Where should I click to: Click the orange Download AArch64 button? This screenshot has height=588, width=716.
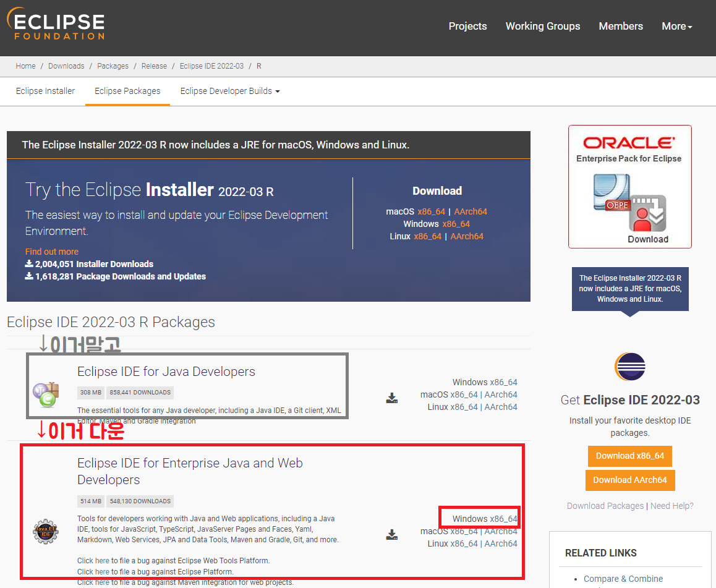[x=629, y=480]
